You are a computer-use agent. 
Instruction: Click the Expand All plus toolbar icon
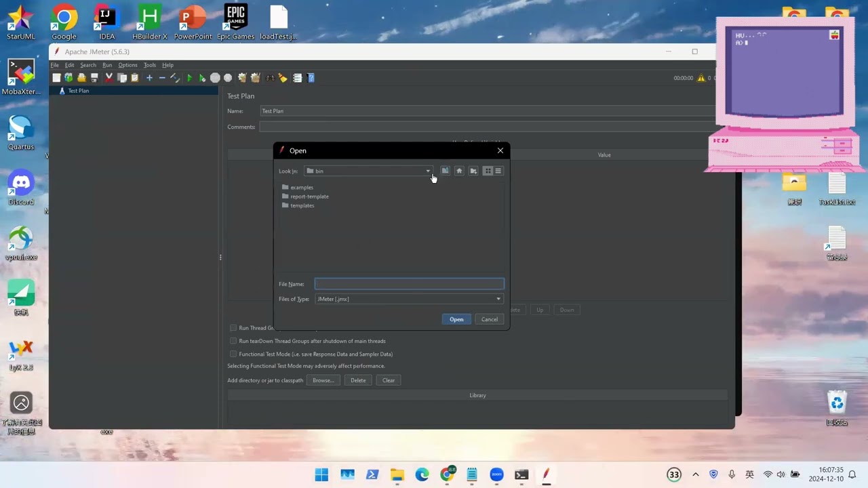(x=149, y=78)
